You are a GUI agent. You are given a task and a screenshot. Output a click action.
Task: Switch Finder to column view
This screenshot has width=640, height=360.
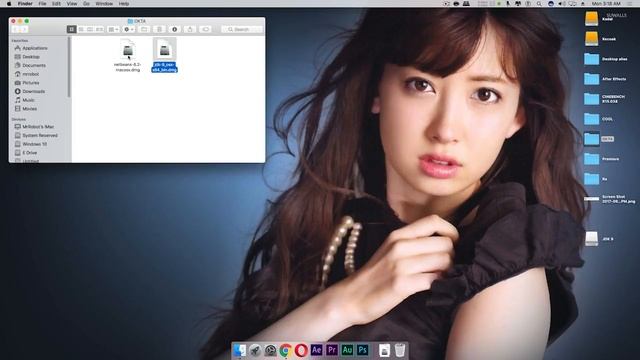click(x=90, y=29)
